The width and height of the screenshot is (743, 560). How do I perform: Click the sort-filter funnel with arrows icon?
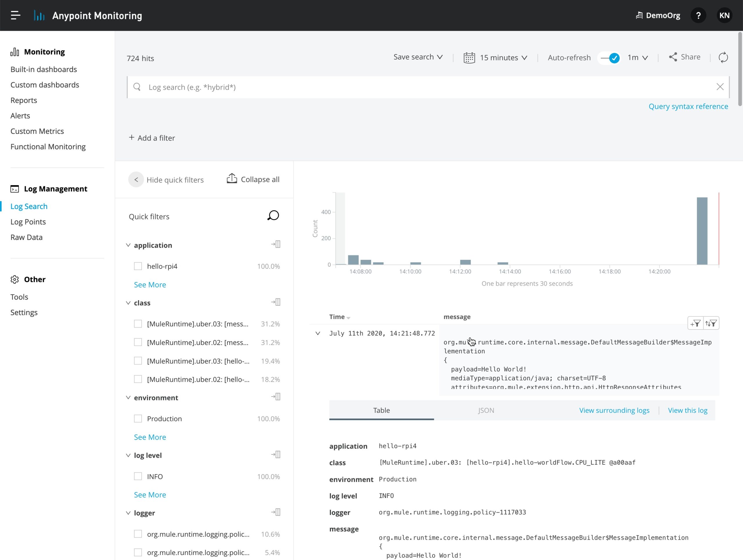pyautogui.click(x=711, y=323)
